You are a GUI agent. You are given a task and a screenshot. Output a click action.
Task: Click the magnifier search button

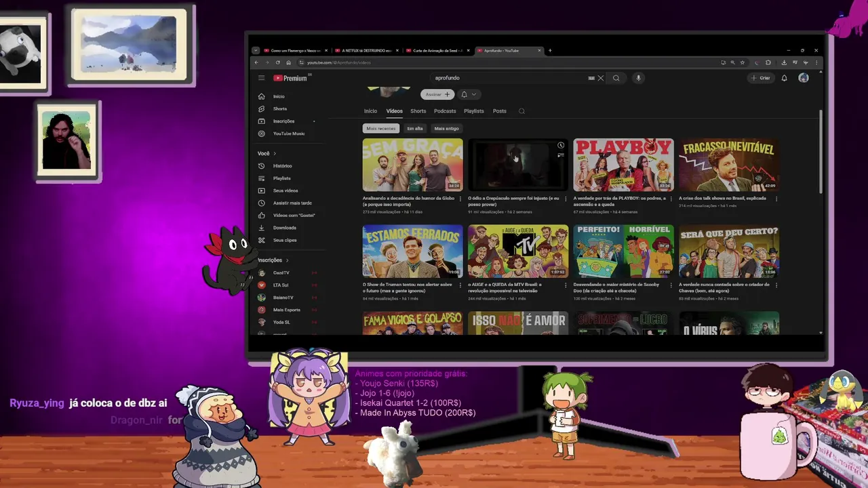click(616, 78)
